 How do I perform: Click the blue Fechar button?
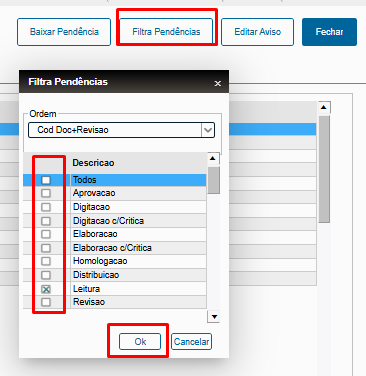(x=329, y=32)
